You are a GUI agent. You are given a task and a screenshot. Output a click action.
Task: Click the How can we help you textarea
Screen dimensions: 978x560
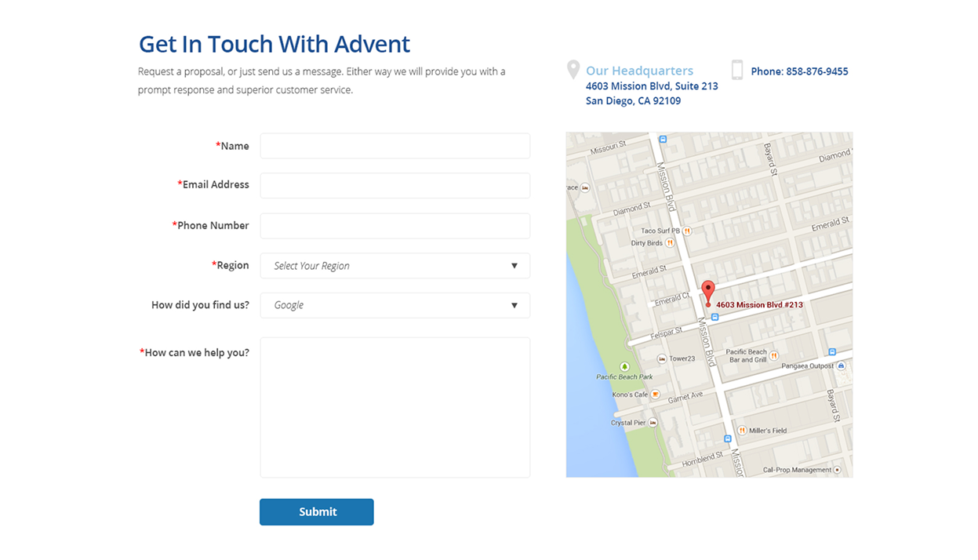click(394, 407)
